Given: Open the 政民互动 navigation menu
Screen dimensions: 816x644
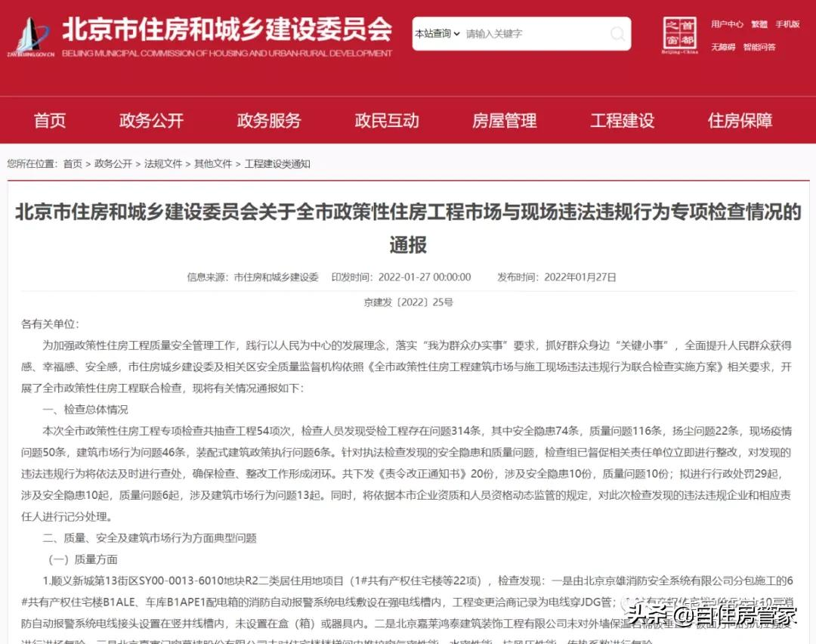Looking at the screenshot, I should [387, 120].
